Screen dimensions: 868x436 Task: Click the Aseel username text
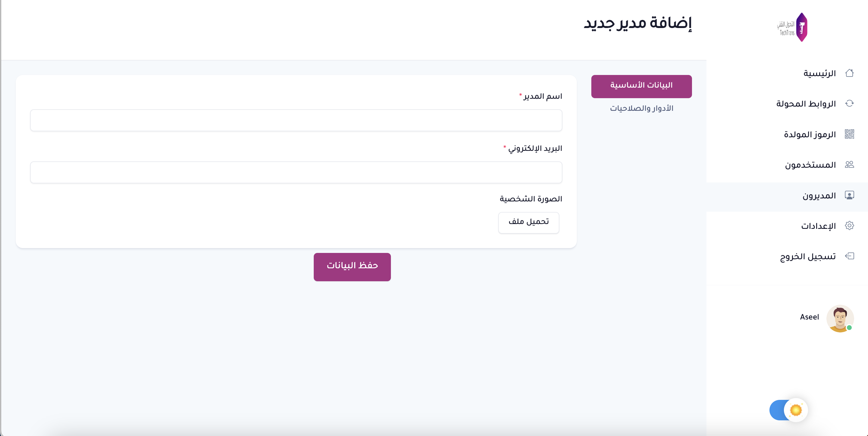click(809, 317)
